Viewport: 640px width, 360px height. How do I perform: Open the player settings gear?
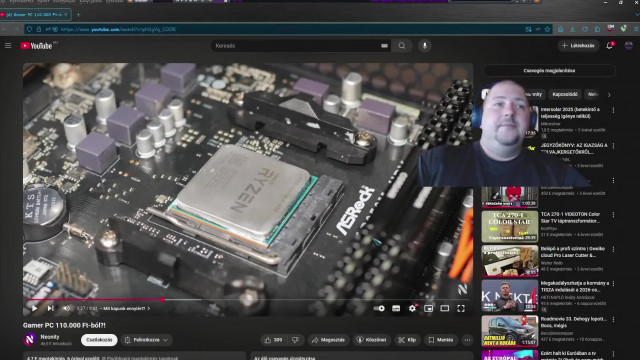pos(412,308)
